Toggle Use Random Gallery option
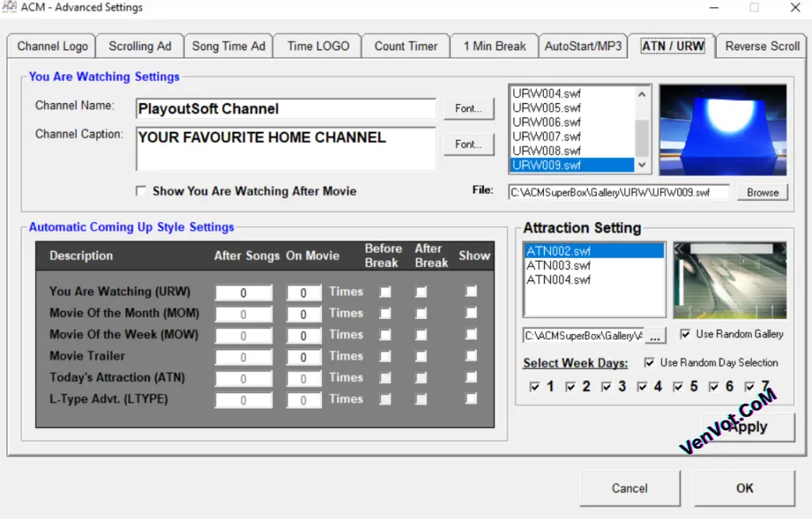Screen dimensions: 812x519 click(x=686, y=334)
